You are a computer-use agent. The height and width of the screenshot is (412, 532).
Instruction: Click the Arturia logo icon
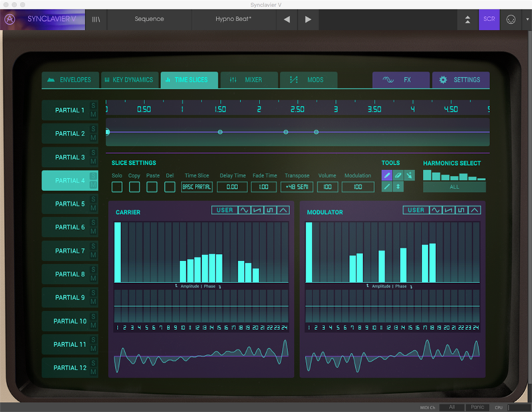(x=9, y=19)
